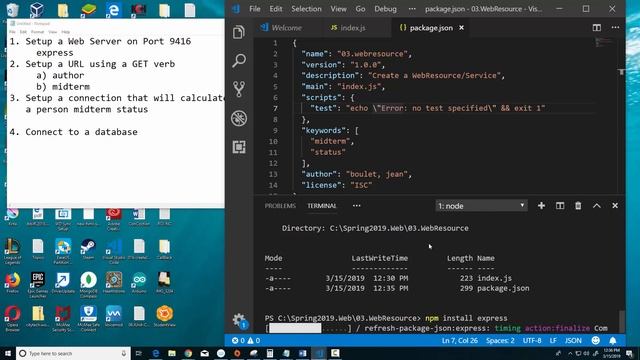Open the Go menu
Screen dimensions: 640x360
pos(360,9)
